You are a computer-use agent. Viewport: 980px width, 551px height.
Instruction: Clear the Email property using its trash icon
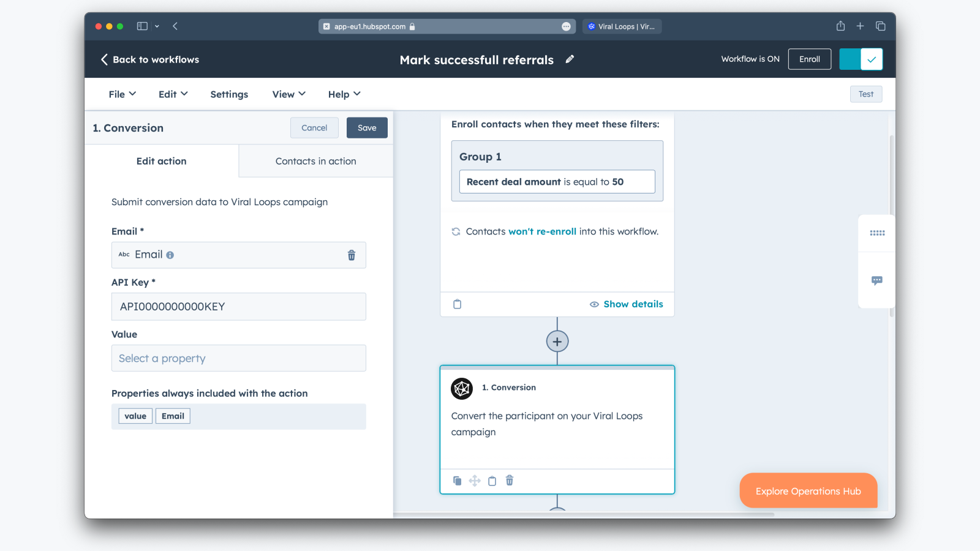[x=352, y=255]
